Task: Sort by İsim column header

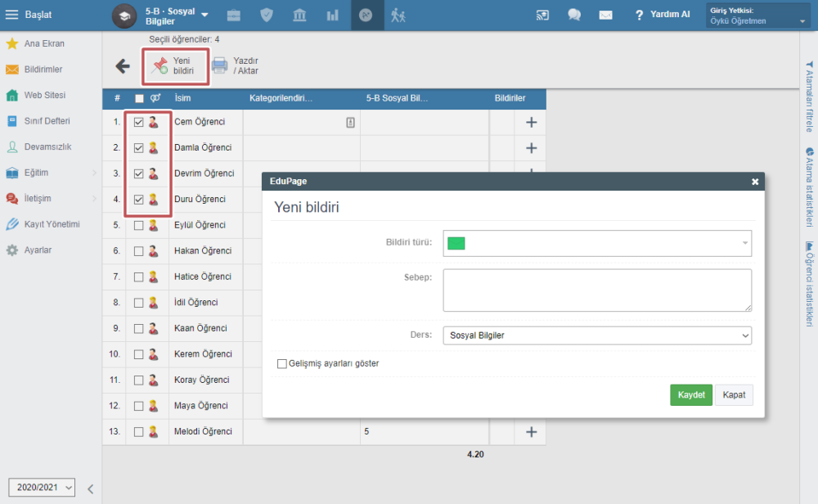Action: pyautogui.click(x=182, y=98)
